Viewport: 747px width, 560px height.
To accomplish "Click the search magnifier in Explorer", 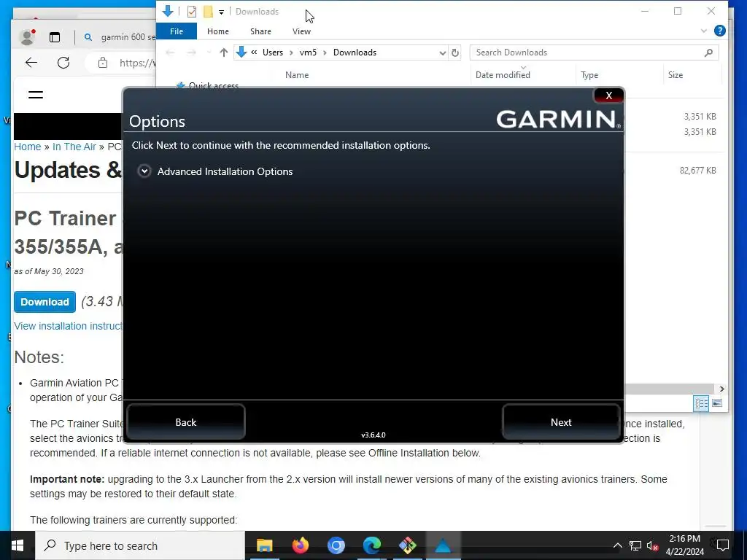I will click(709, 52).
